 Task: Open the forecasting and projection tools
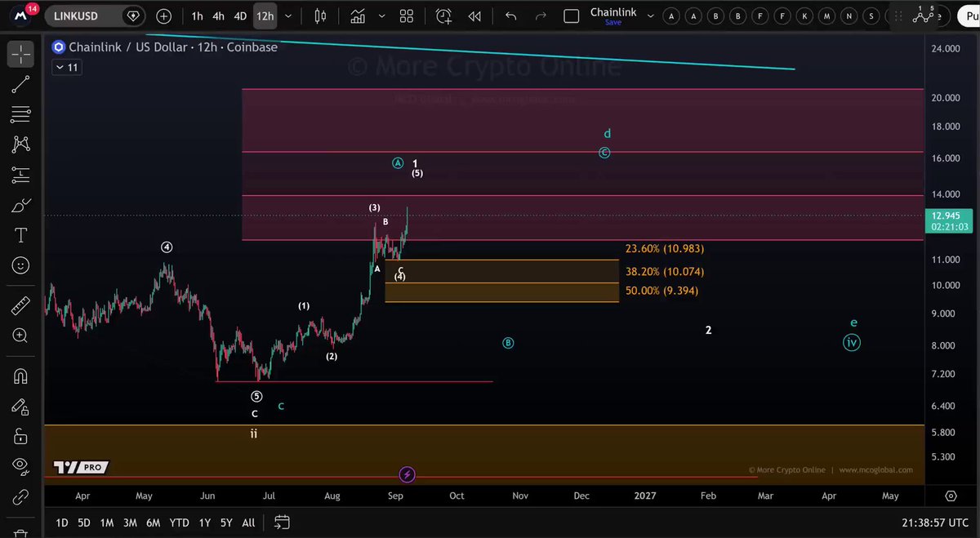click(x=21, y=175)
